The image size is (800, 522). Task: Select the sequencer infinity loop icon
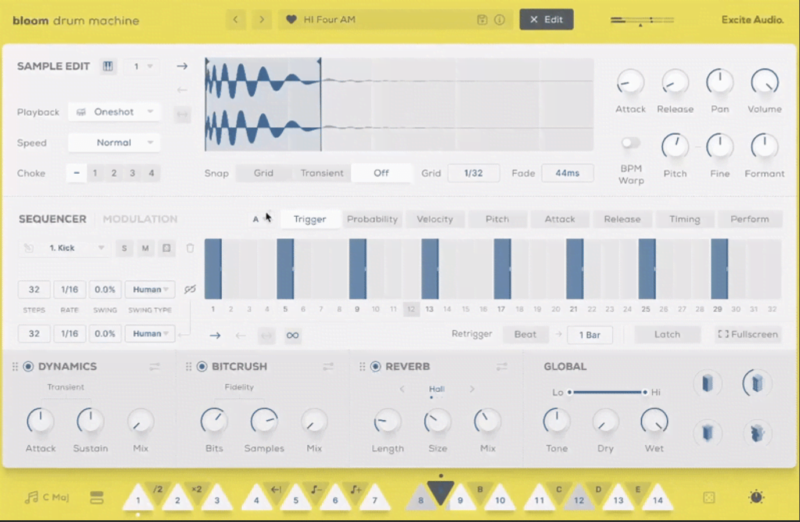click(x=292, y=335)
